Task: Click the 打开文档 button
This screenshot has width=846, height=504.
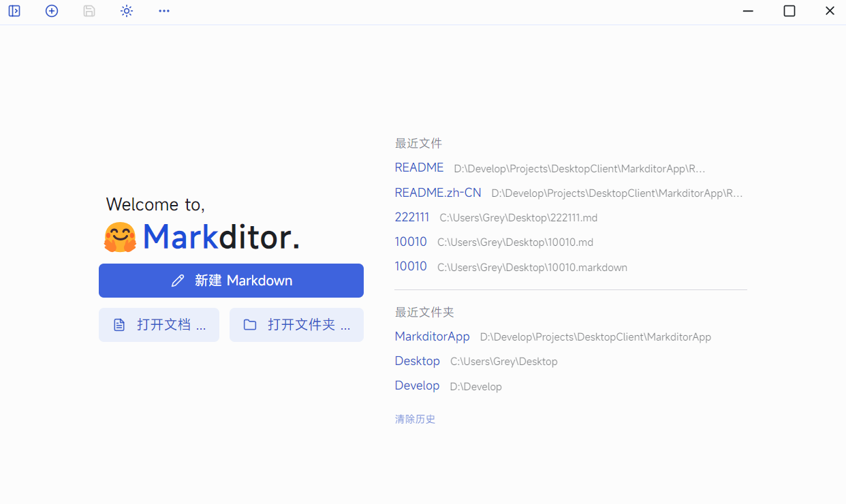Action: point(159,325)
